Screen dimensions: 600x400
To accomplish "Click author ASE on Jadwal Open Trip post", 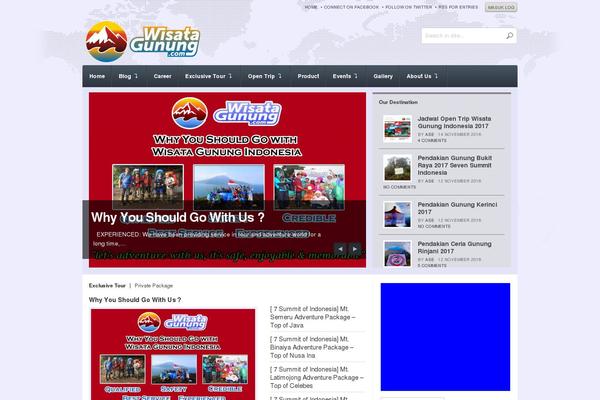I will [x=429, y=135].
